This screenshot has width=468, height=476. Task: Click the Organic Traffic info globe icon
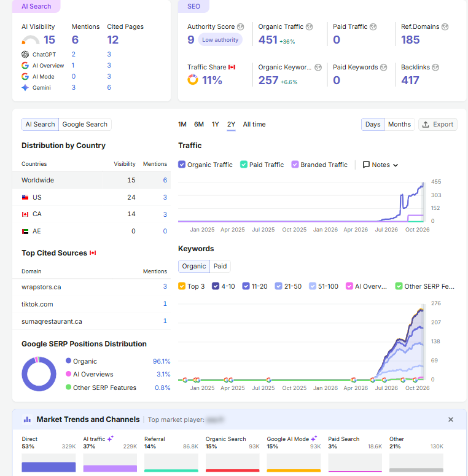[x=310, y=26]
